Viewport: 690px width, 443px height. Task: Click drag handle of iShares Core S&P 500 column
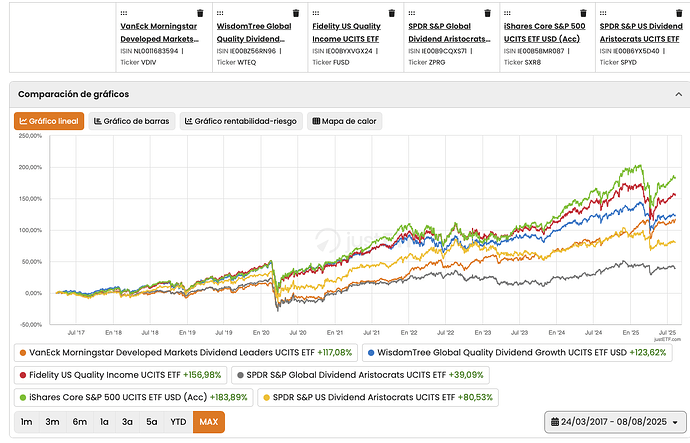tap(507, 13)
